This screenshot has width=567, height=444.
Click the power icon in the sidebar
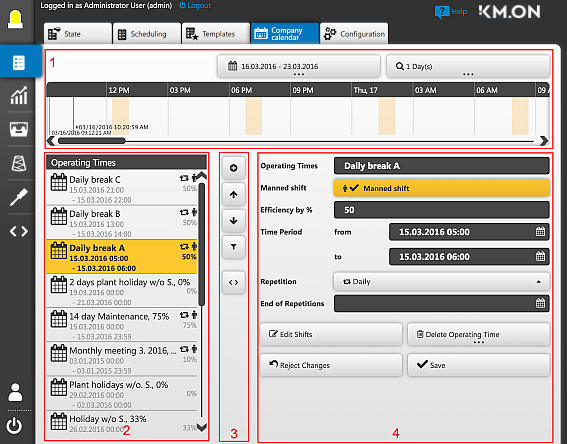pos(14,426)
